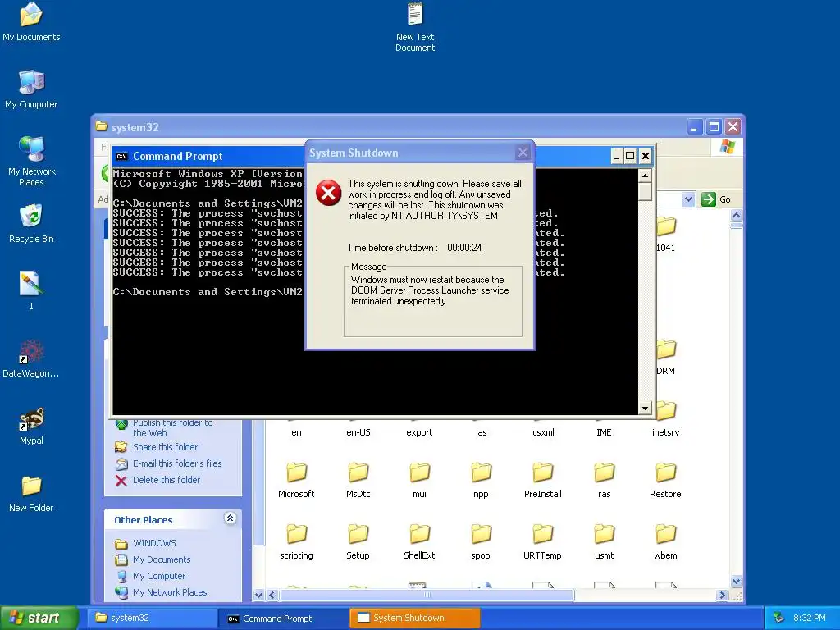Open the PreInstall folder
This screenshot has height=630, width=840.
pyautogui.click(x=543, y=480)
